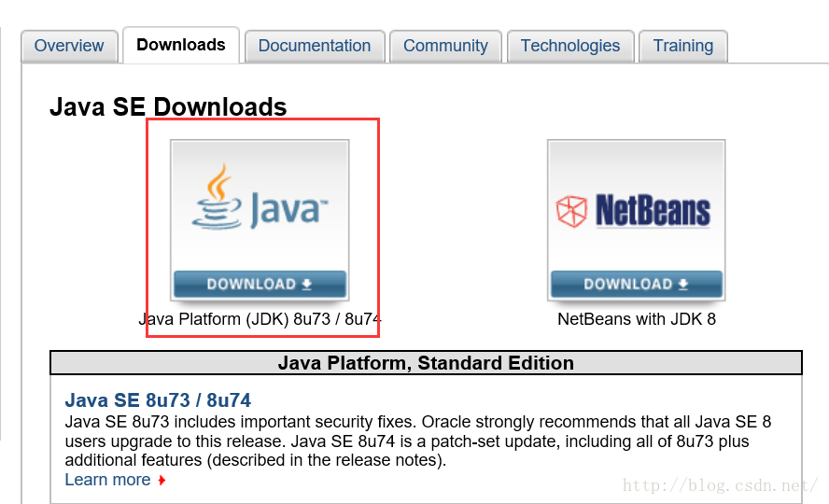The height and width of the screenshot is (504, 829).
Task: Click the red arrow next to Learn more
Action: [x=162, y=481]
